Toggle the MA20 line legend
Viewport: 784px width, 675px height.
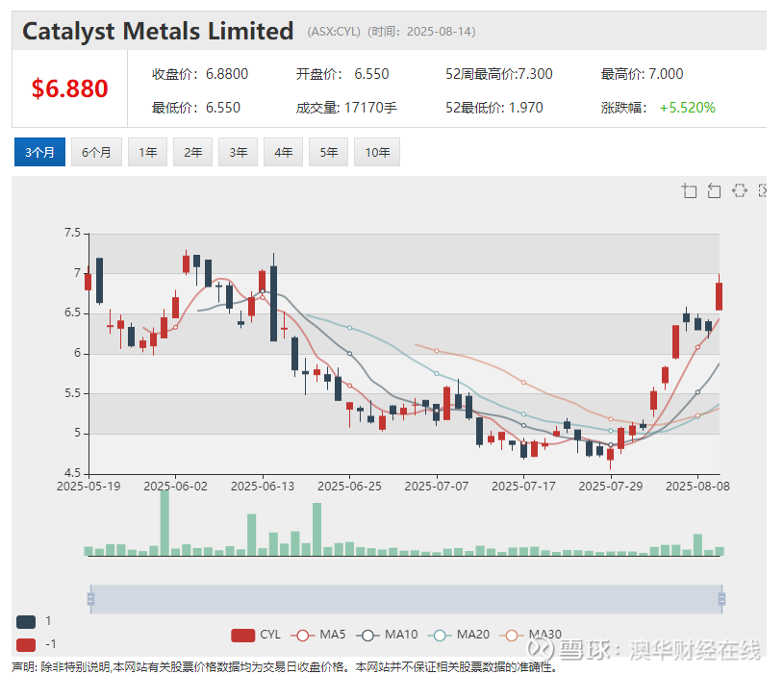[x=459, y=635]
